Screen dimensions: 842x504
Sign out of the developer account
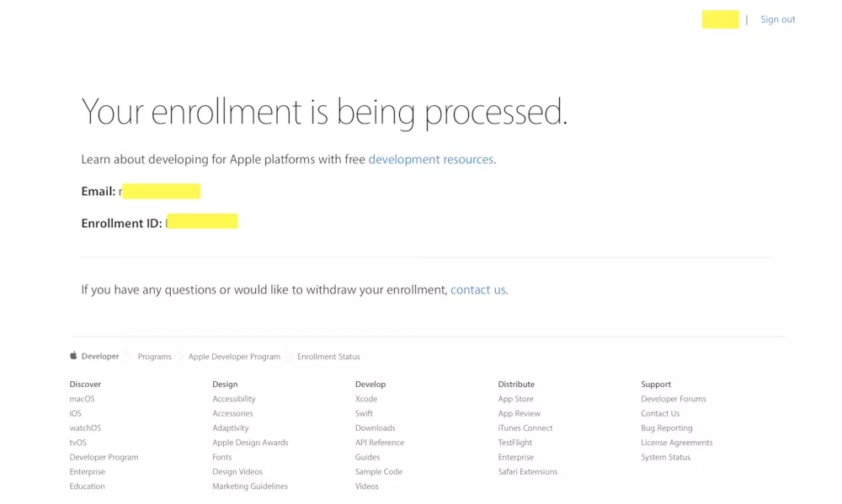(x=777, y=19)
